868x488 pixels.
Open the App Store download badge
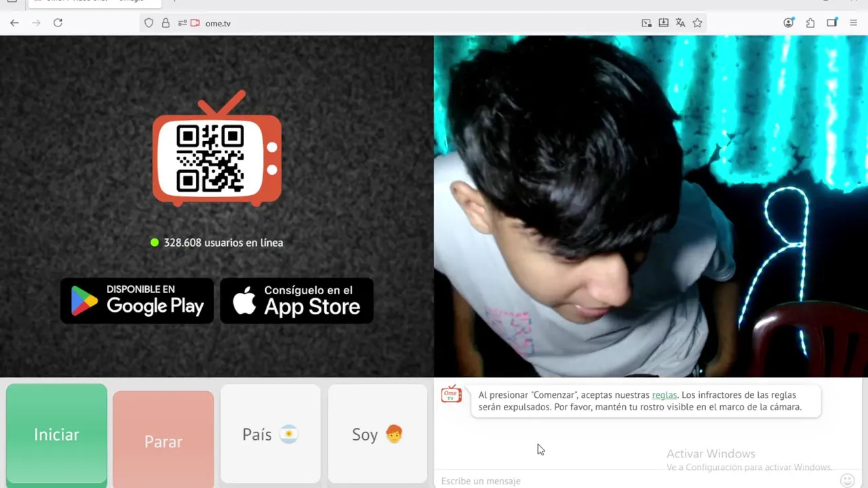[297, 300]
